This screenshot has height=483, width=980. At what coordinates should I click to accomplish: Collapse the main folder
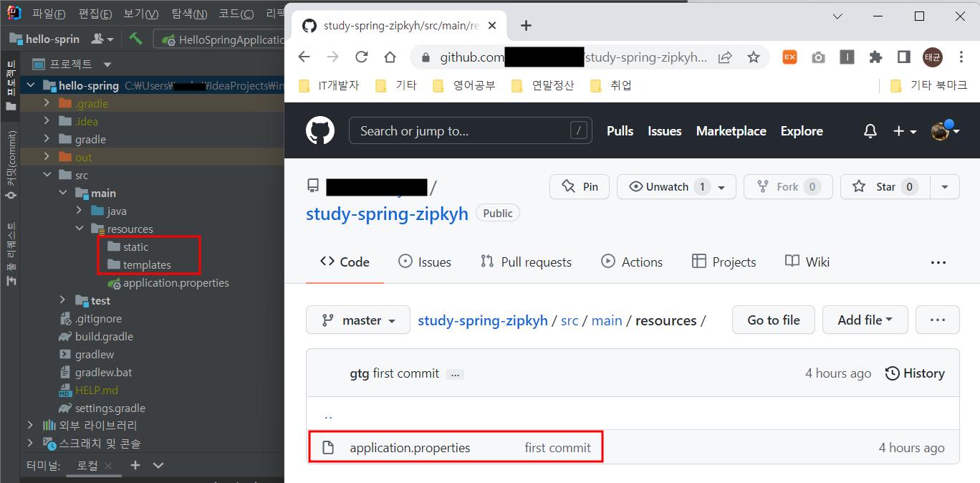click(63, 193)
